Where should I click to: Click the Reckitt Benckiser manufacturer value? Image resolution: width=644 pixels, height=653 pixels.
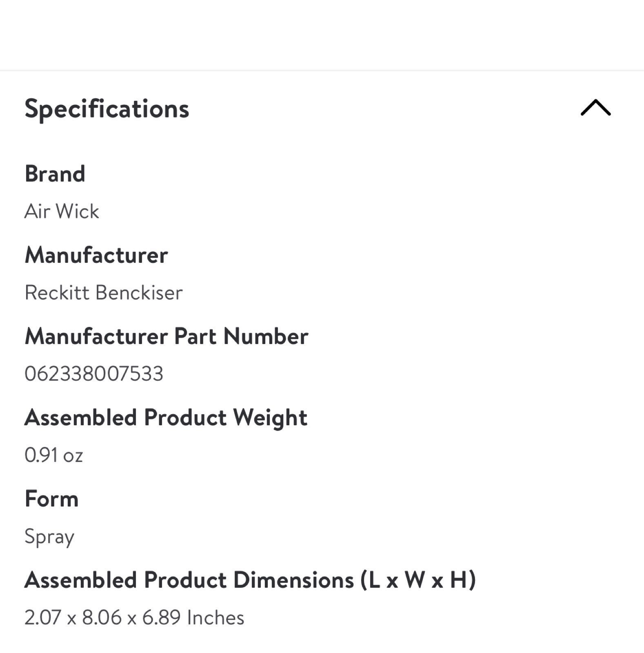click(x=104, y=293)
